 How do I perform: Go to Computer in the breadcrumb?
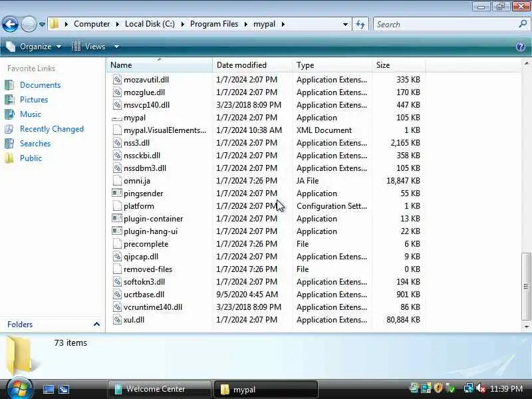92,24
